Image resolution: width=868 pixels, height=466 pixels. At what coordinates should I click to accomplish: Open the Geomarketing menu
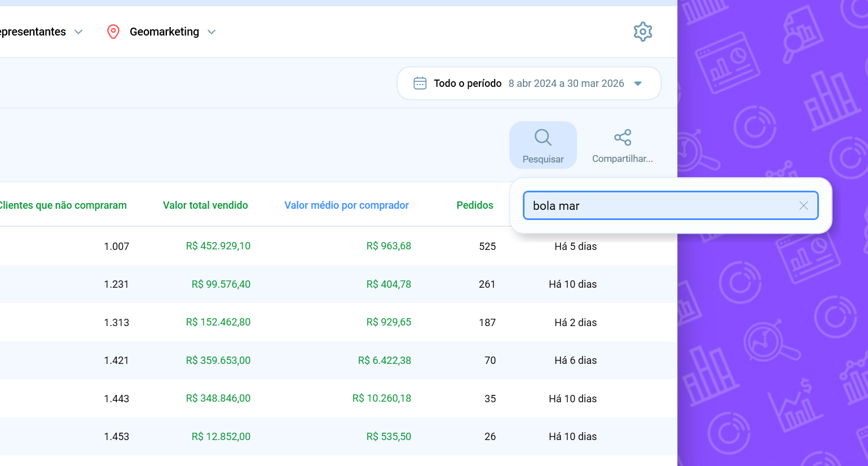(164, 32)
